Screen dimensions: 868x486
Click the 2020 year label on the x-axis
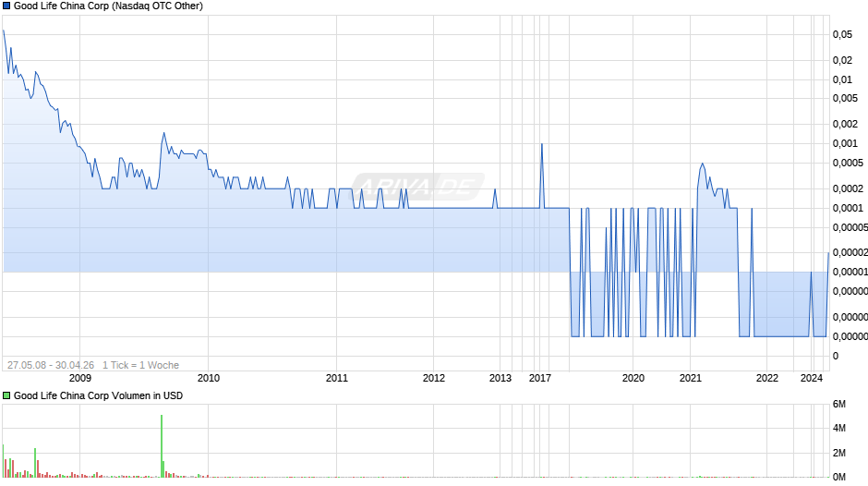(633, 378)
